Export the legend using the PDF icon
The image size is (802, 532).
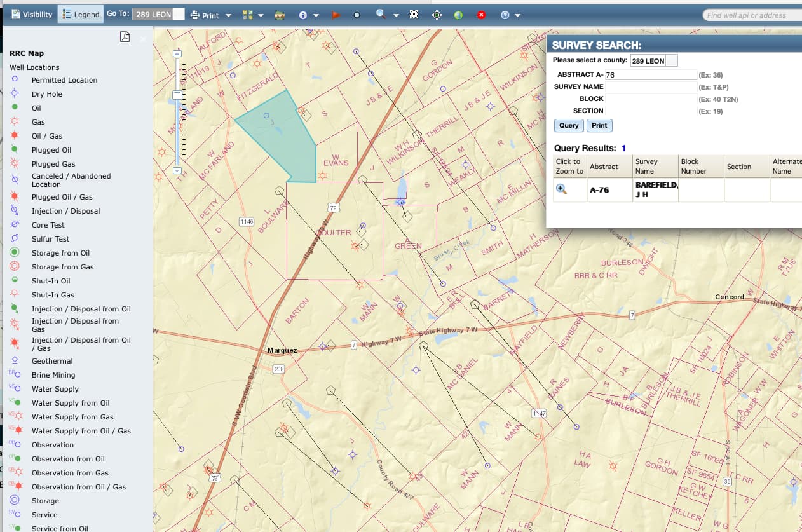[125, 37]
